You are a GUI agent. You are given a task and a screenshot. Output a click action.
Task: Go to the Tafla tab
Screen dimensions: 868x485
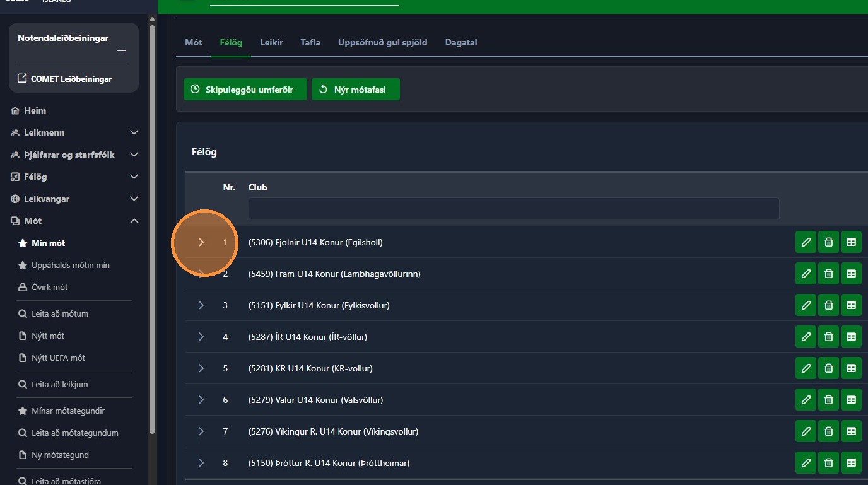pyautogui.click(x=310, y=42)
